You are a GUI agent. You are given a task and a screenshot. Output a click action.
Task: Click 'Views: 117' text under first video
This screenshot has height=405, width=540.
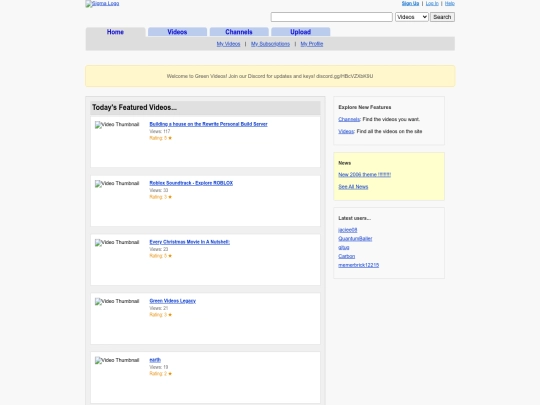160,131
